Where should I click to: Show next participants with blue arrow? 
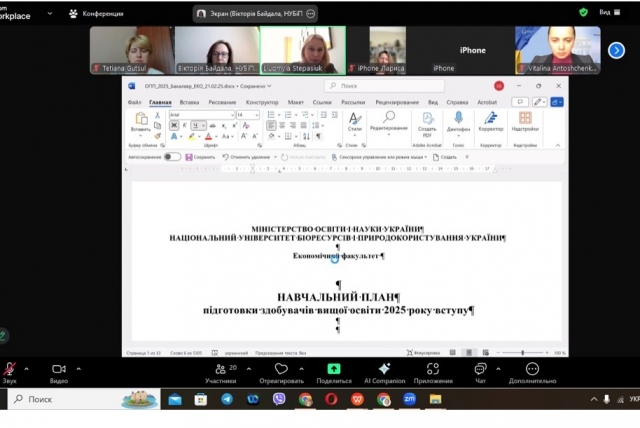(616, 51)
